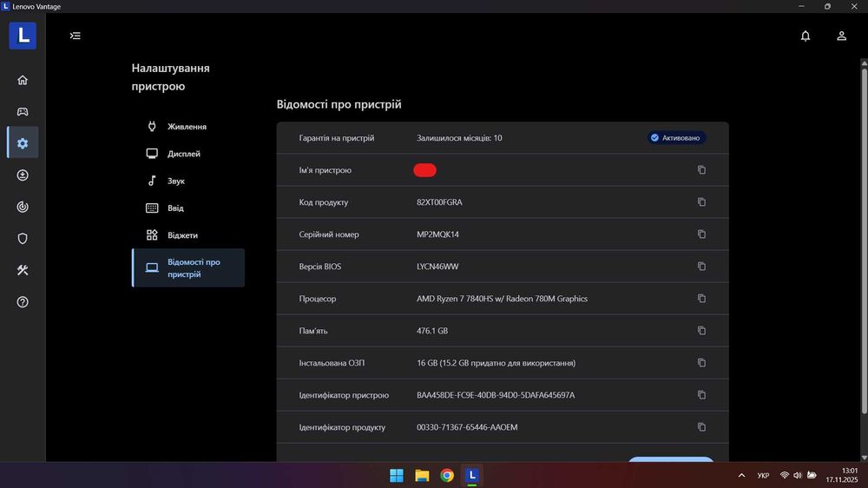Copy the device name value
Screen dimensions: 868x488
point(701,170)
